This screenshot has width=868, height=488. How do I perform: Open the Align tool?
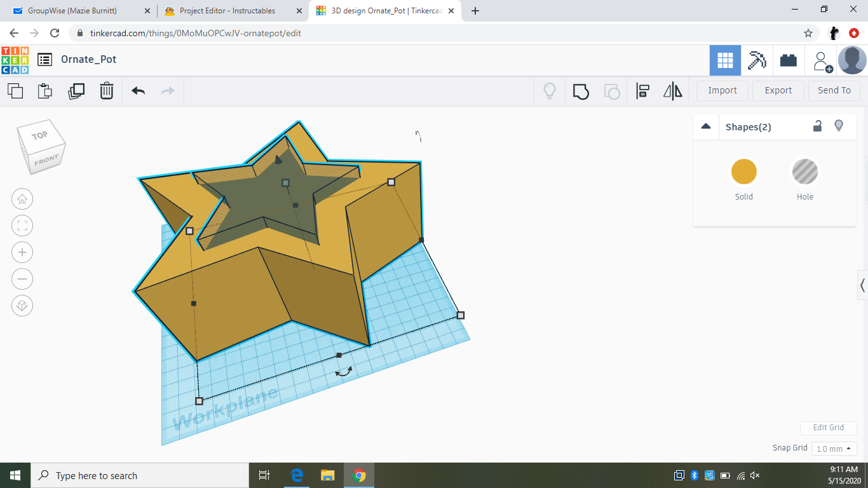click(x=642, y=91)
